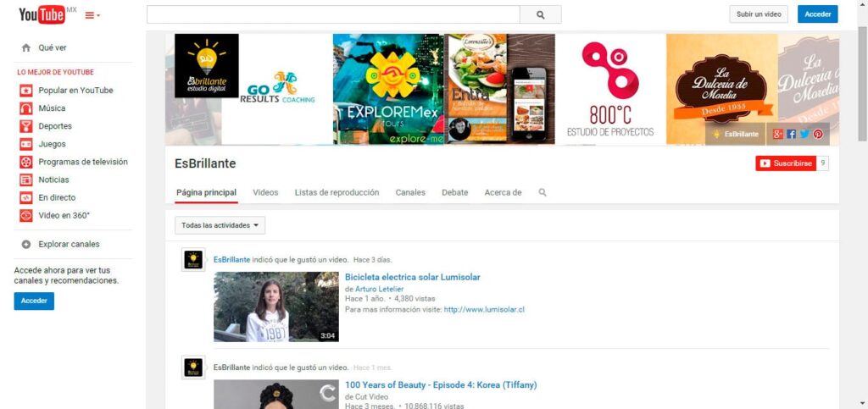Switch to the Acerca de tab

[504, 192]
